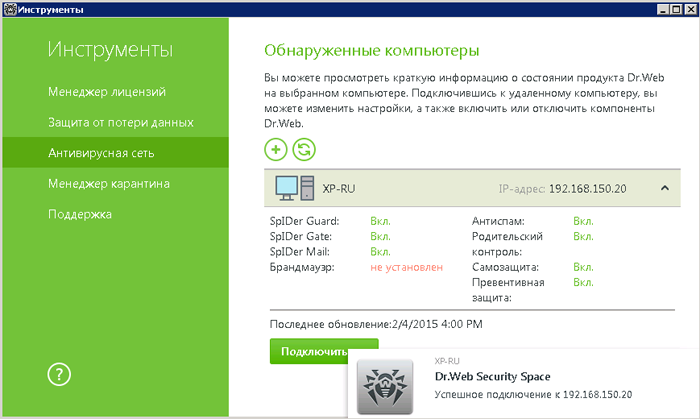Click the Dr.Web title bar icon
The image size is (700, 419).
(x=9, y=9)
